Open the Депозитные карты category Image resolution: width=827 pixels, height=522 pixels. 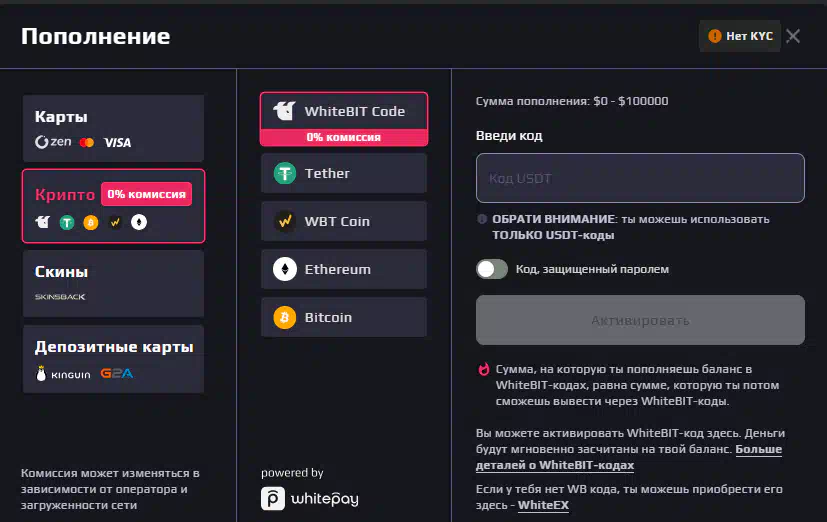pos(113,359)
